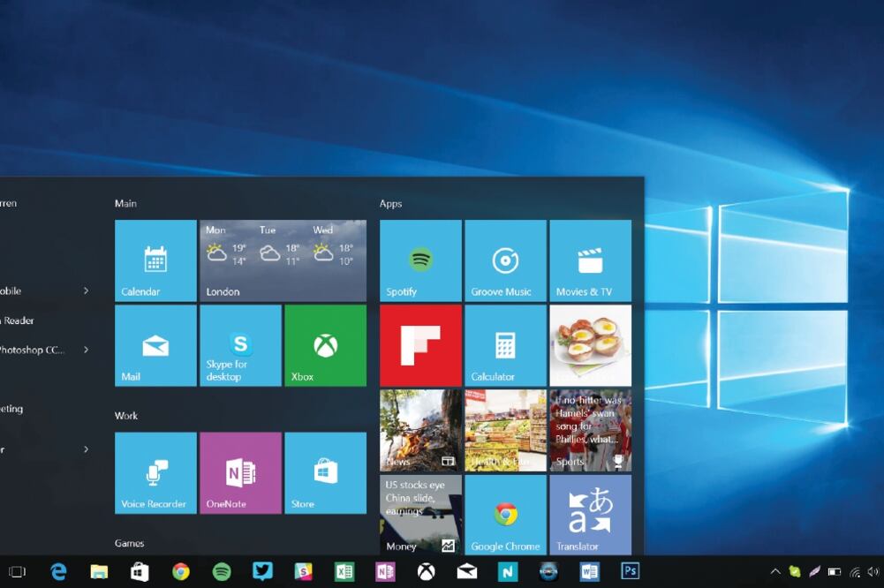Open the Store tile
Image resolution: width=884 pixels, height=588 pixels.
324,472
